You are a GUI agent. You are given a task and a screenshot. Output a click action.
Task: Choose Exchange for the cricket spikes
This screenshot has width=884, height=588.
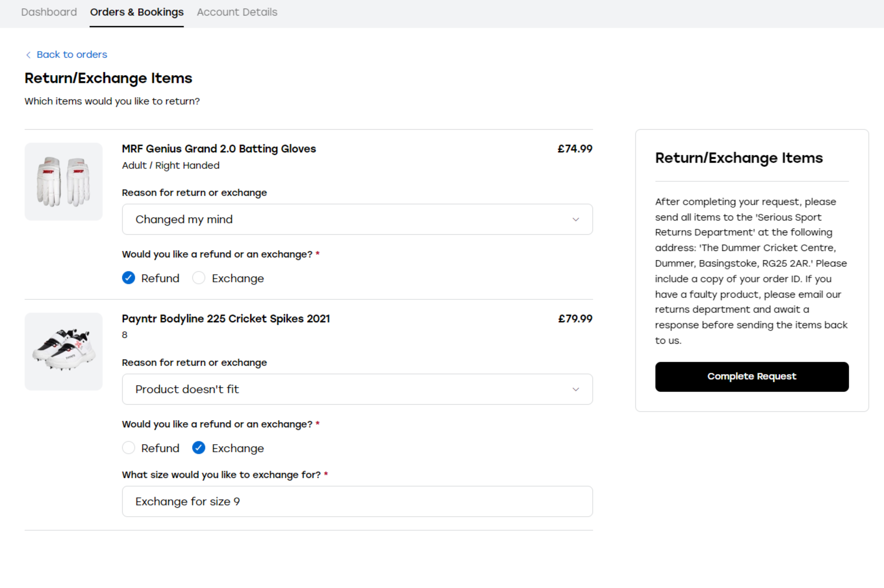tap(199, 448)
